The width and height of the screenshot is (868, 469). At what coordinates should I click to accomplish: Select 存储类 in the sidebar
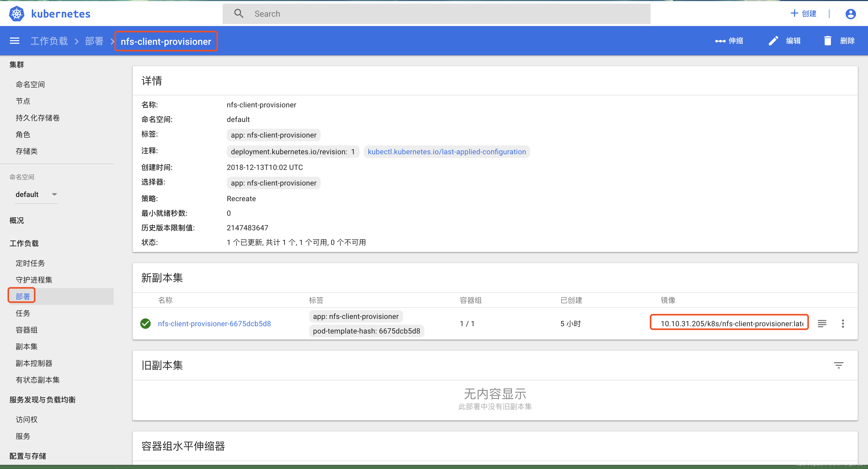click(x=27, y=151)
